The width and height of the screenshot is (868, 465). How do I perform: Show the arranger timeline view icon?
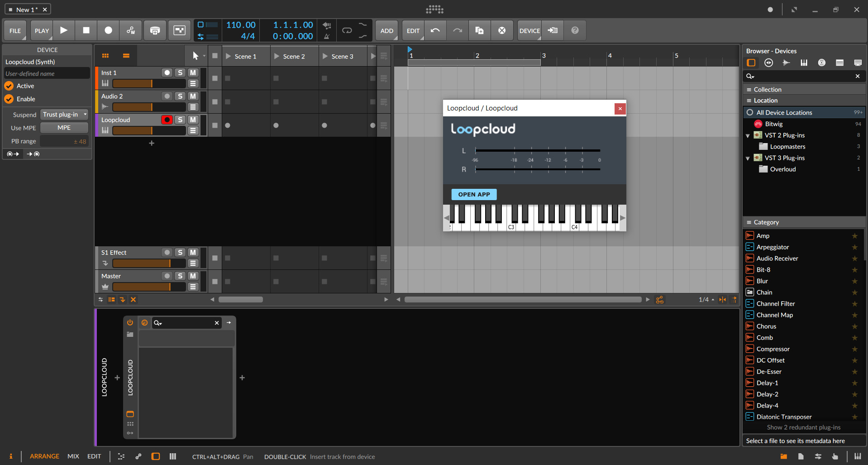click(x=126, y=56)
